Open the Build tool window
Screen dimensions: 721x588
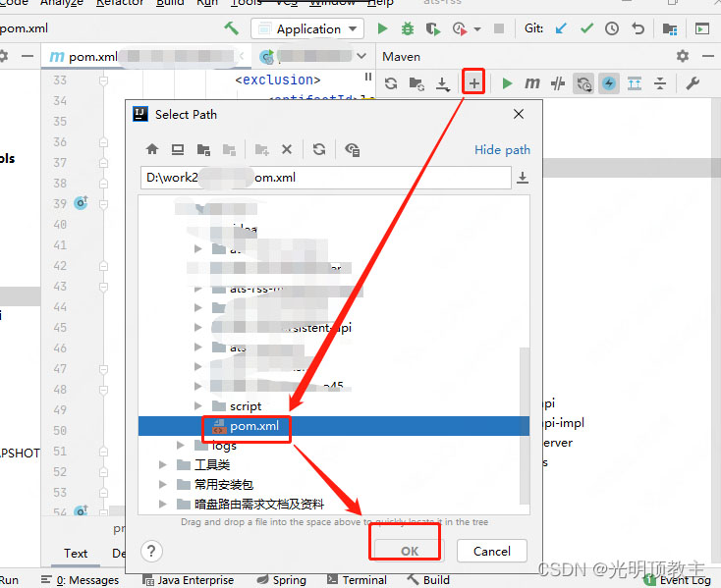pyautogui.click(x=428, y=580)
